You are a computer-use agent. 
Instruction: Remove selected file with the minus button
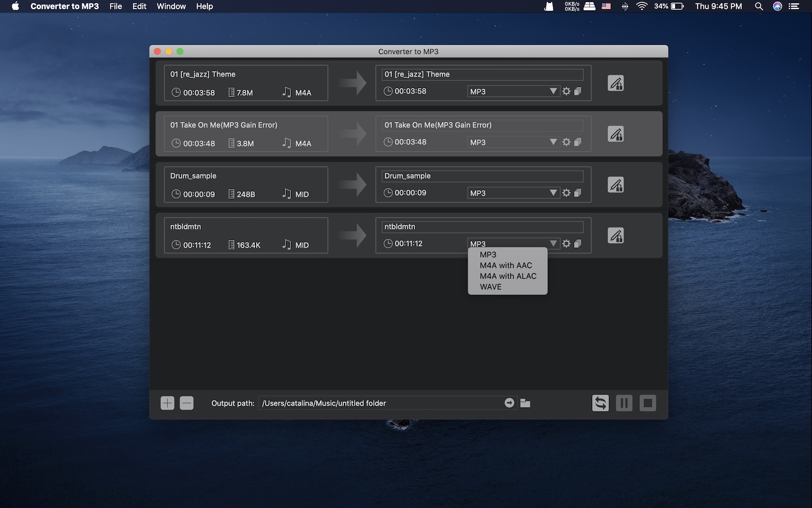pos(187,403)
